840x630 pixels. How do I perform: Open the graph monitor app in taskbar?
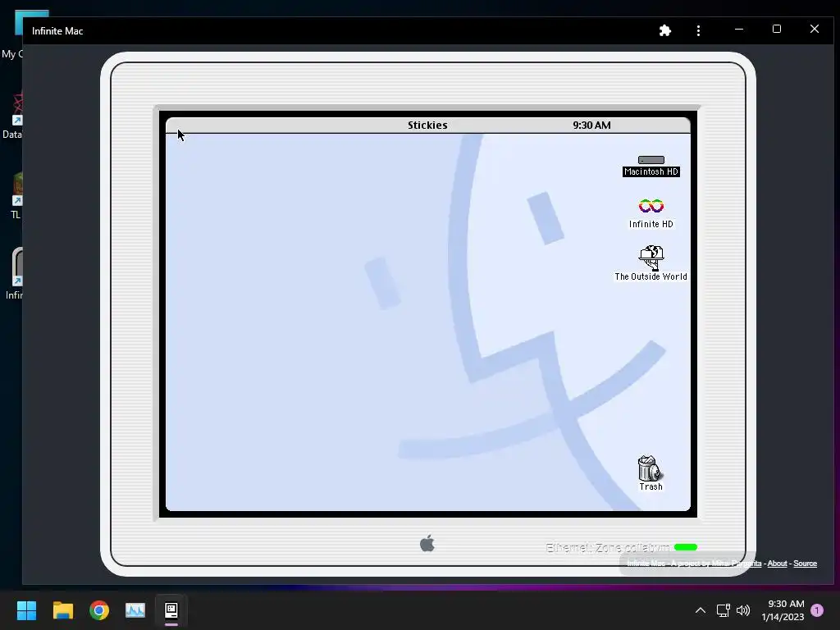135,610
